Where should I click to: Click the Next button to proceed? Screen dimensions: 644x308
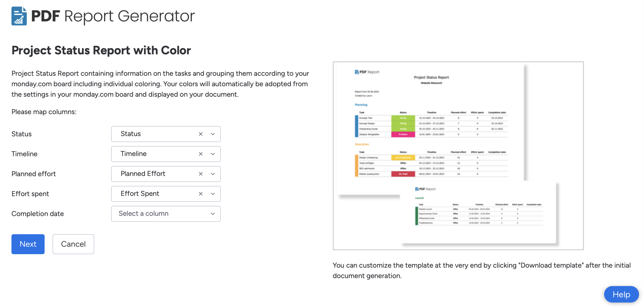tap(28, 244)
